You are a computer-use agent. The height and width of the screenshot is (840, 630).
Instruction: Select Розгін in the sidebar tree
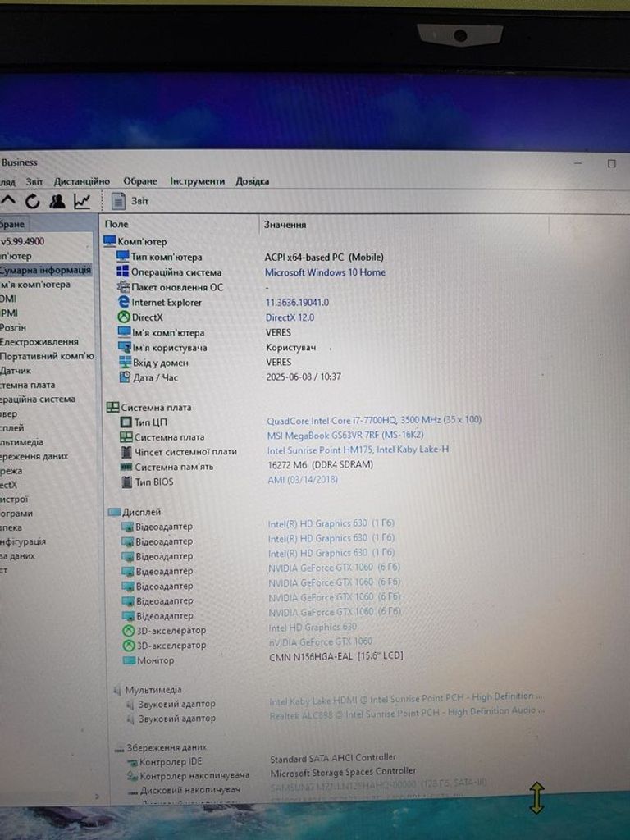pyautogui.click(x=13, y=327)
